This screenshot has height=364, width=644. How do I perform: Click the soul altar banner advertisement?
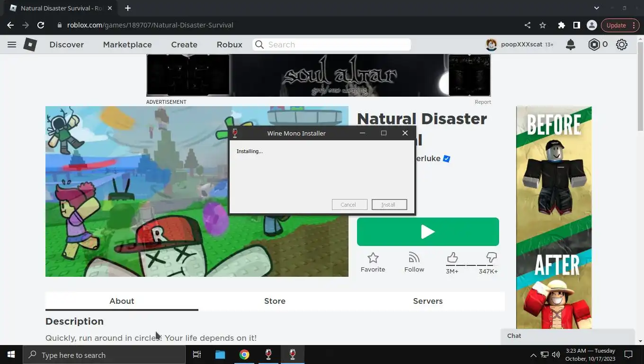[x=318, y=75]
